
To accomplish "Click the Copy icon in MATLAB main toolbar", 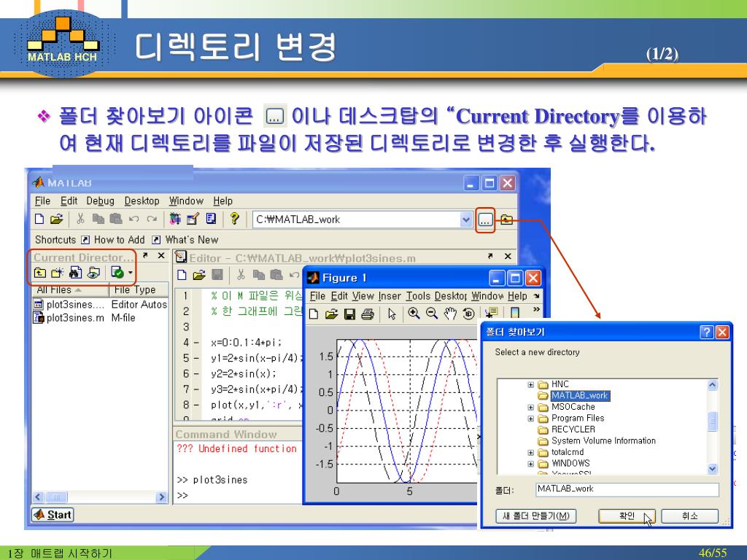I will coord(98,219).
